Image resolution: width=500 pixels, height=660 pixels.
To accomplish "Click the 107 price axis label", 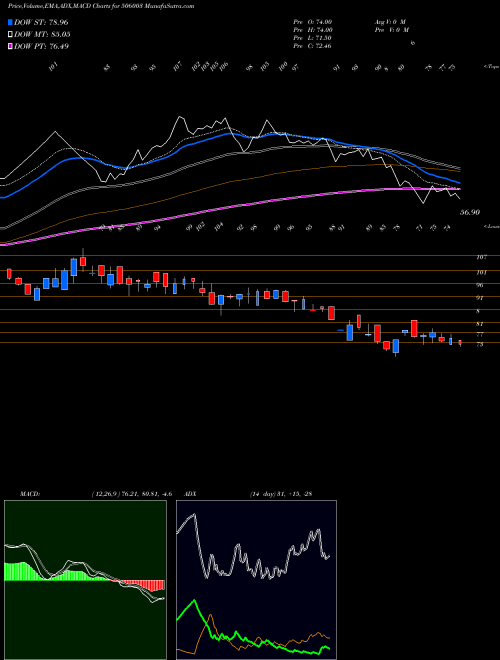I will [482, 257].
